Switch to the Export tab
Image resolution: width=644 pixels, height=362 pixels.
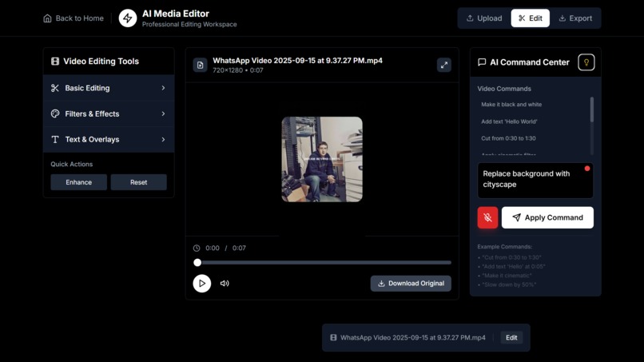[575, 18]
